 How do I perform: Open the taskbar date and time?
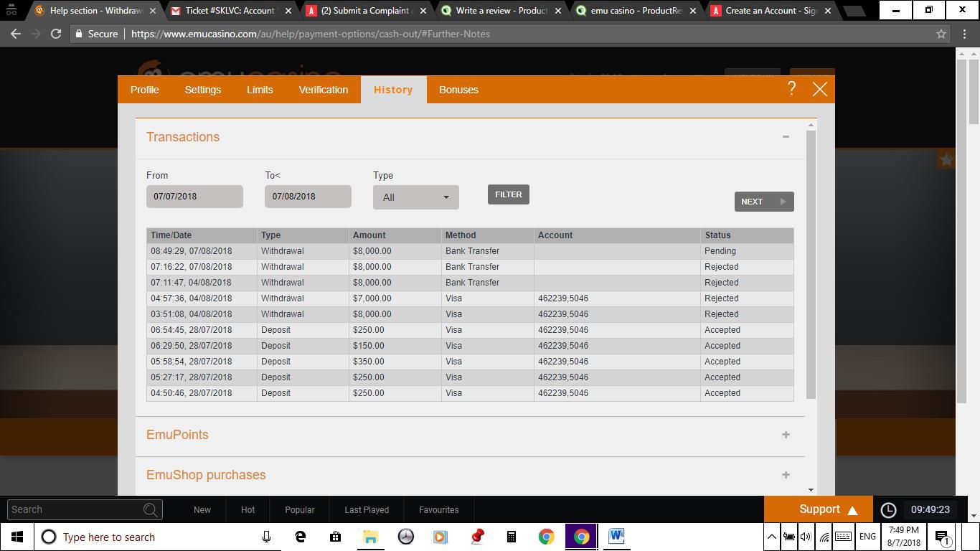[903, 537]
